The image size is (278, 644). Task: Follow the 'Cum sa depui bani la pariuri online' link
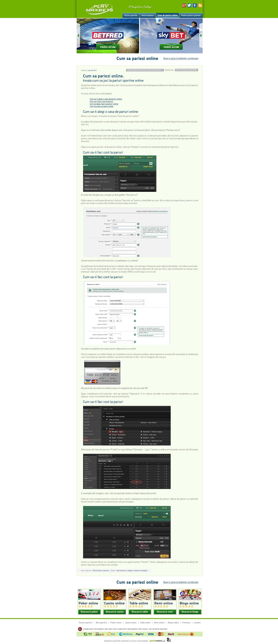pyautogui.click(x=104, y=104)
